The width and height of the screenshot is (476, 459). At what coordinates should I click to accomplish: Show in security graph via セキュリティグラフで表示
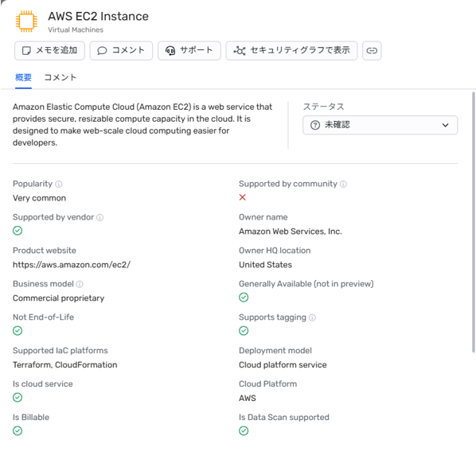pyautogui.click(x=291, y=51)
